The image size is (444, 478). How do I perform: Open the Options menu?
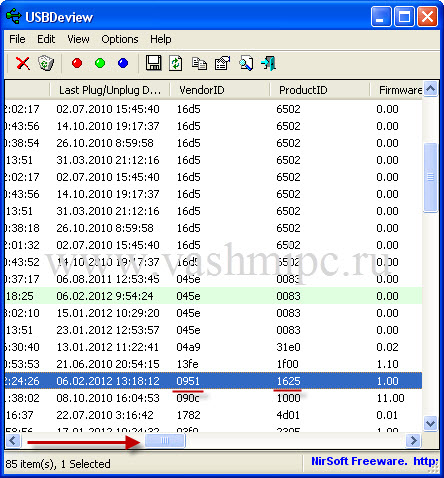pyautogui.click(x=120, y=39)
